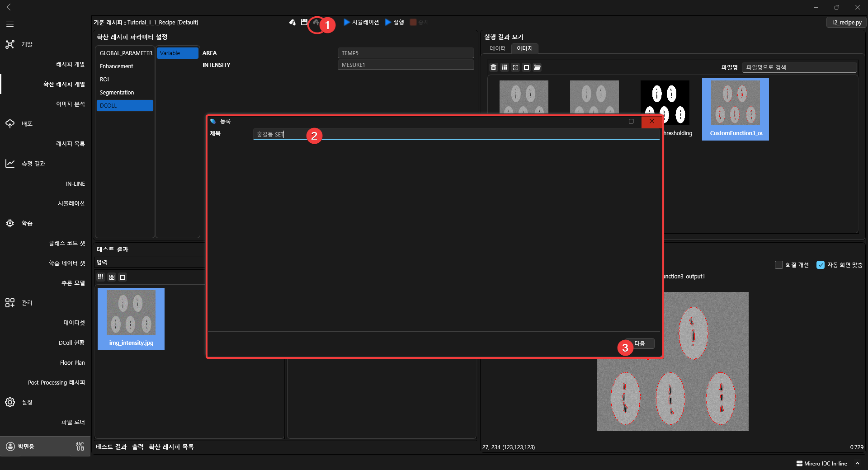The height and width of the screenshot is (470, 868).
Task: Switch results to small grid view
Action: pyautogui.click(x=505, y=67)
